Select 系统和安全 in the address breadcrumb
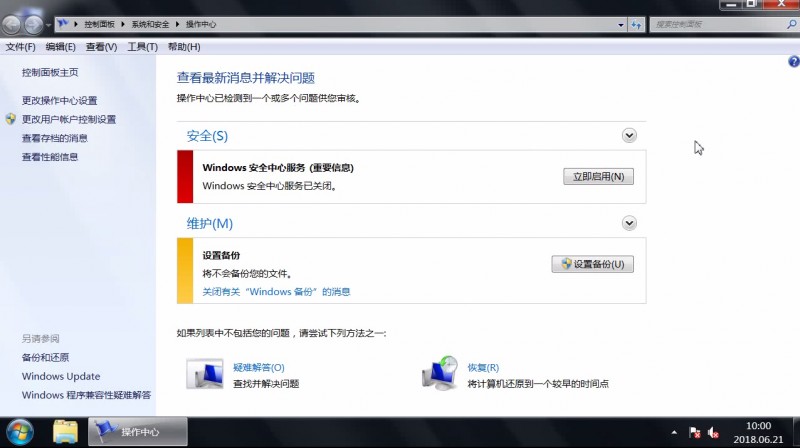 point(150,24)
